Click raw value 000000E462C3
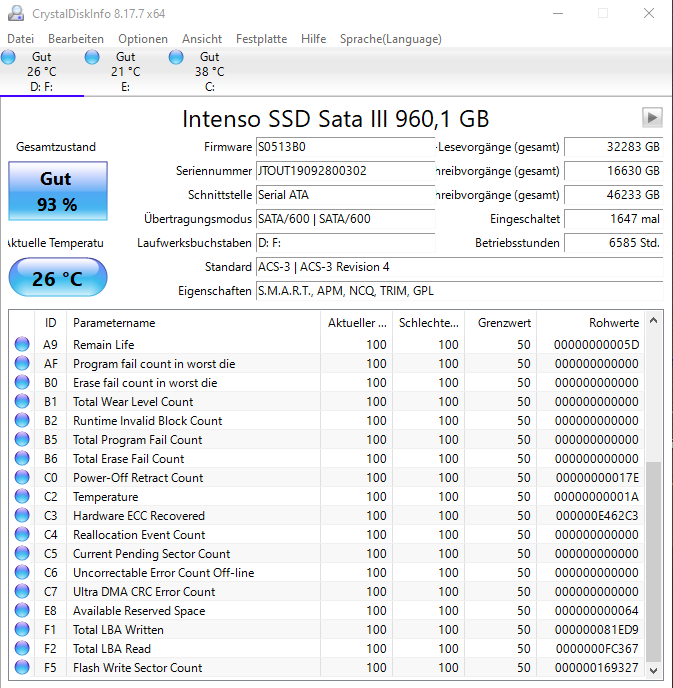673x688 pixels. (x=597, y=516)
